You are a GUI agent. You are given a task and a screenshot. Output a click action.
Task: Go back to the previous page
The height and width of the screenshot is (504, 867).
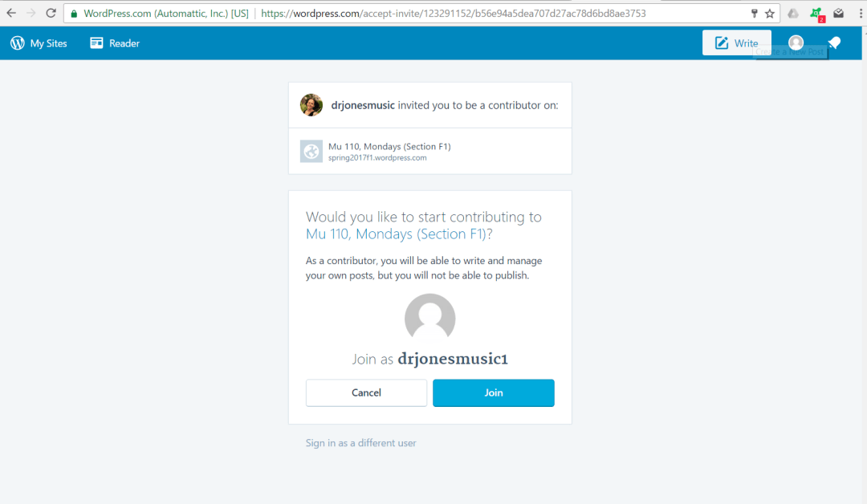coord(11,14)
